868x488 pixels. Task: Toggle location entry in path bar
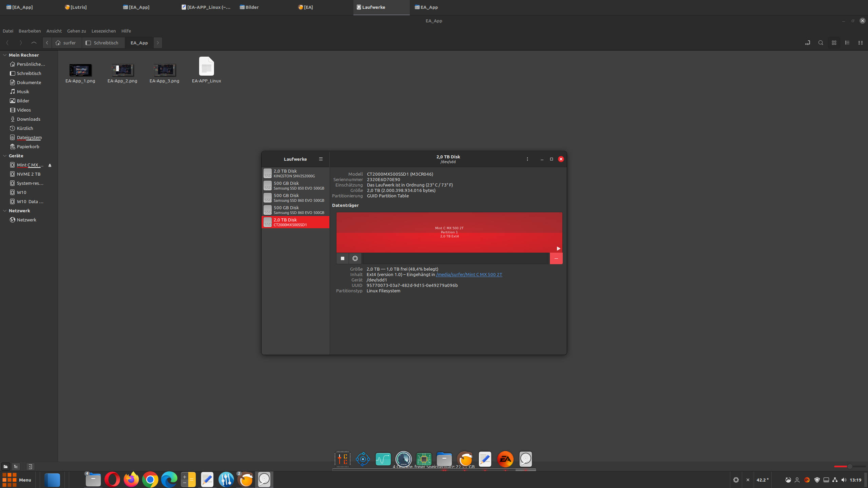pyautogui.click(x=807, y=43)
